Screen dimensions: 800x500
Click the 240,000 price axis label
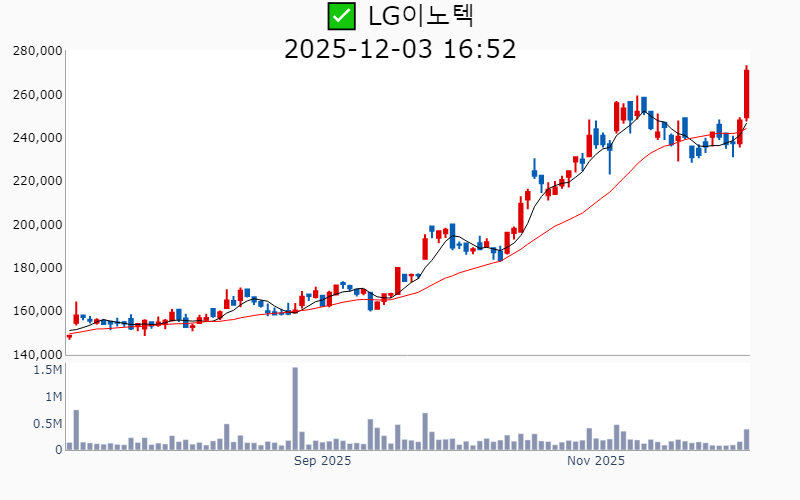point(37,138)
